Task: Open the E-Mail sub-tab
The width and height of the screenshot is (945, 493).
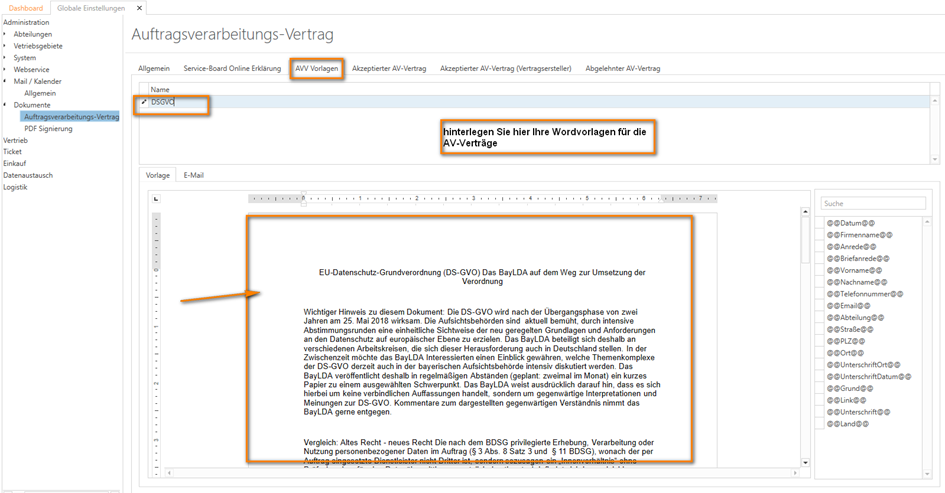Action: [193, 175]
